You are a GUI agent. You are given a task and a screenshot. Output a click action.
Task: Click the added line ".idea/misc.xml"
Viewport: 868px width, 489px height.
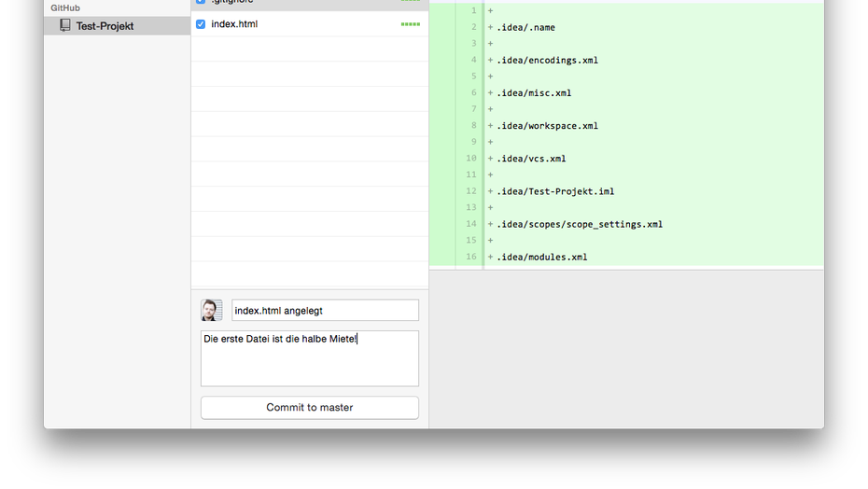pos(534,93)
